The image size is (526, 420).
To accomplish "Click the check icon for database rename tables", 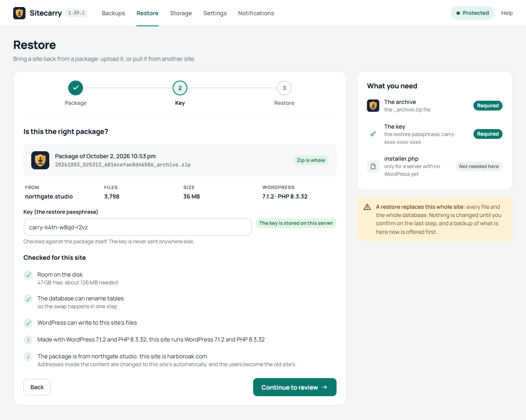I will pos(28,299).
